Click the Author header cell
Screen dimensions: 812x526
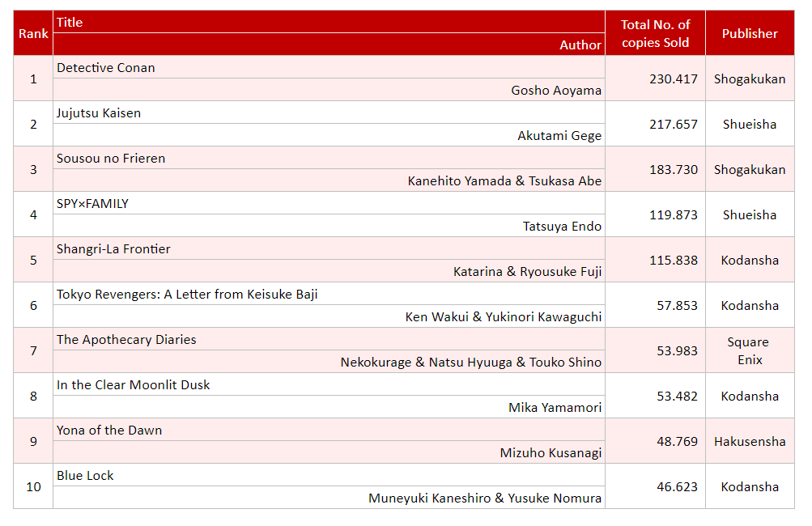(x=329, y=45)
